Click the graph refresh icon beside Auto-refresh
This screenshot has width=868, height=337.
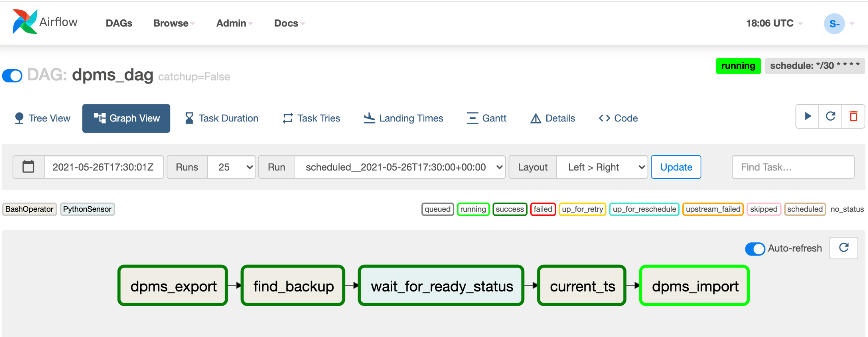click(x=843, y=248)
